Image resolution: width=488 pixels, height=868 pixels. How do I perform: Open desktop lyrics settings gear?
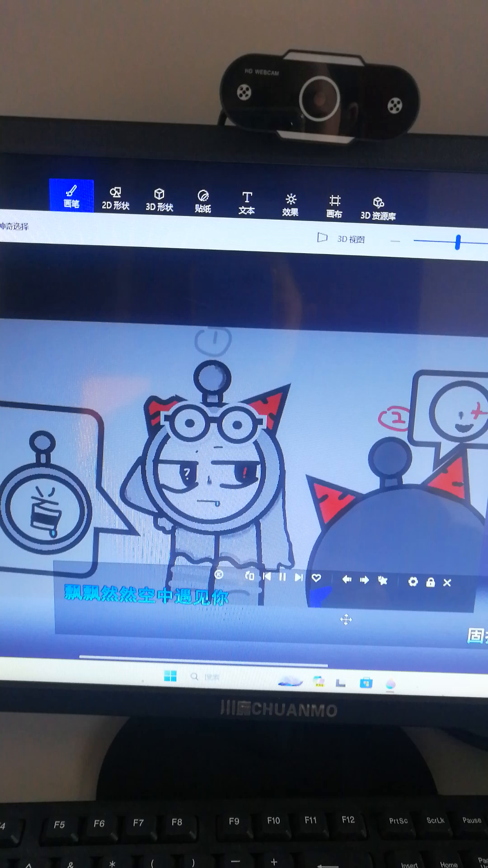pos(413,581)
